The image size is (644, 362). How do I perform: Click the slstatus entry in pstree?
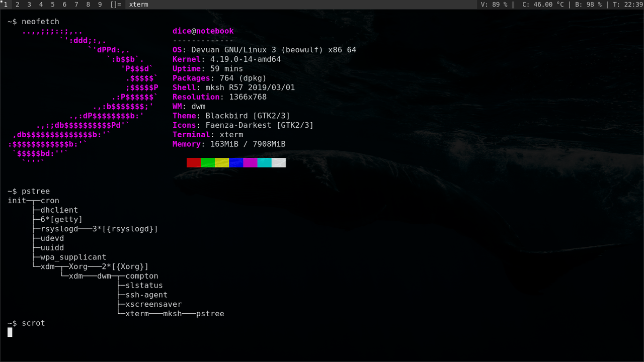click(x=144, y=286)
